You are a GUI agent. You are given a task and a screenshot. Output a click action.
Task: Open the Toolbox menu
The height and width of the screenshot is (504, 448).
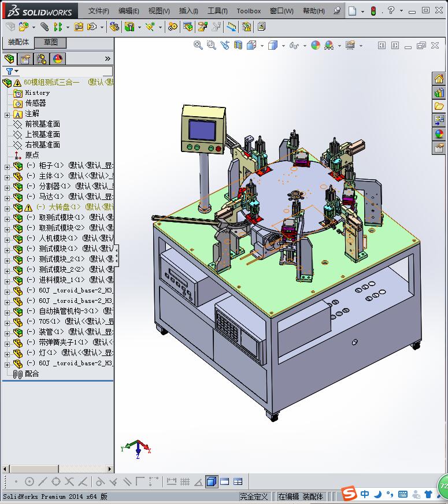click(x=249, y=11)
